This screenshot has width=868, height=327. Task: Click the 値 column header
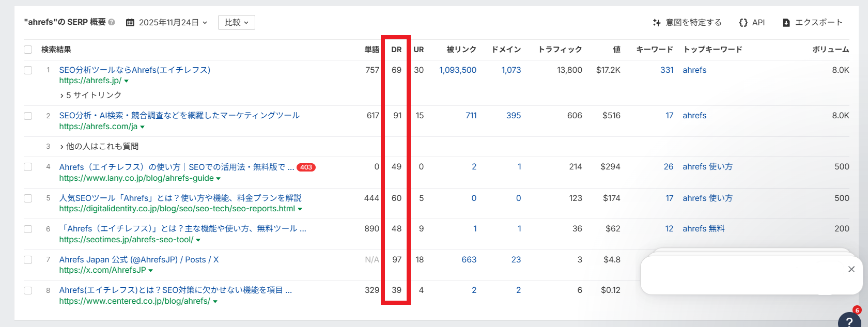point(616,50)
